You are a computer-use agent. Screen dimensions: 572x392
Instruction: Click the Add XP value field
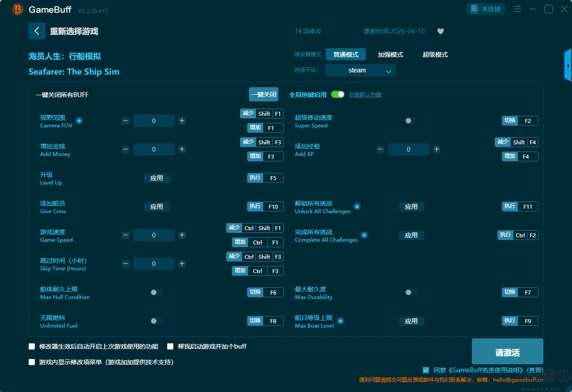[x=408, y=149]
